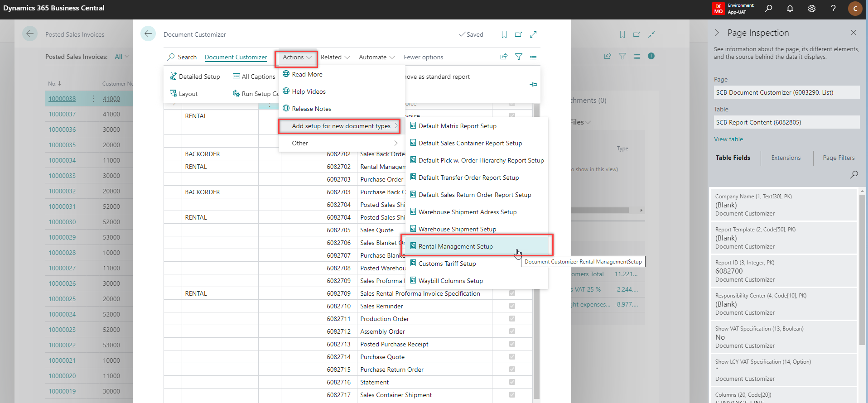Screen dimensions: 868x403
Task: Switch to the Extensions tab
Action: (x=786, y=158)
